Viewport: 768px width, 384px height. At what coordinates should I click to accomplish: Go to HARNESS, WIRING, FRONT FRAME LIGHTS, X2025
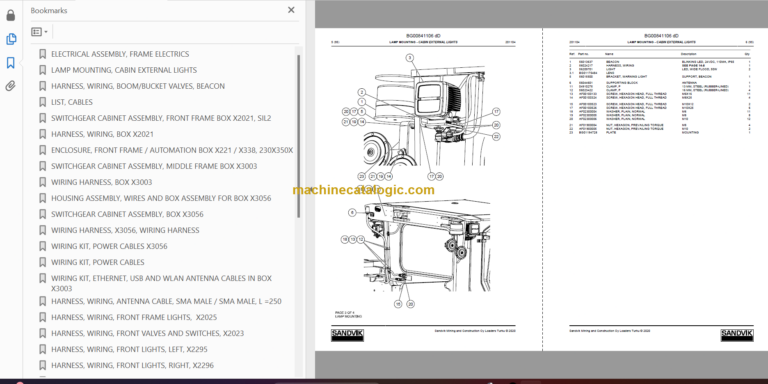[x=134, y=317]
